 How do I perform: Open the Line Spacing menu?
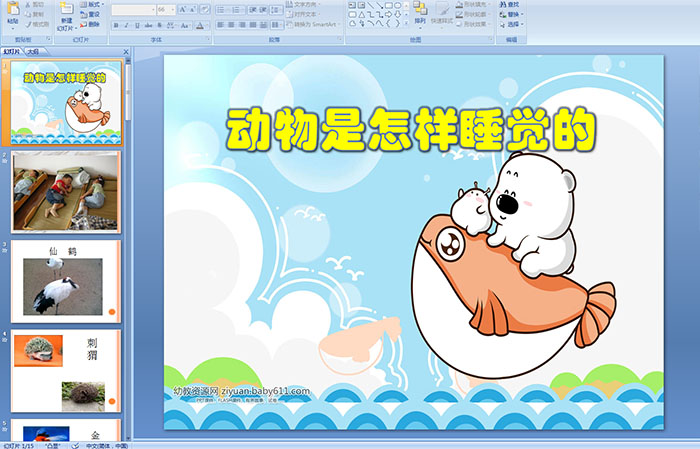[276, 10]
